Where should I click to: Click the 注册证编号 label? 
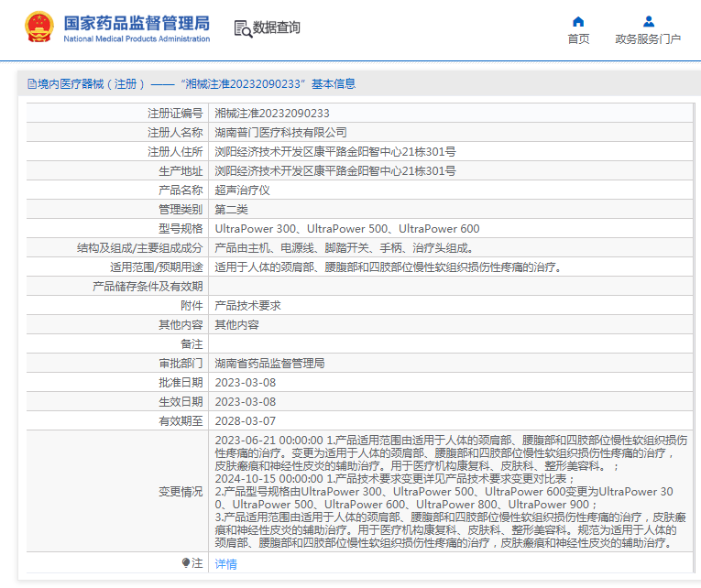point(175,114)
